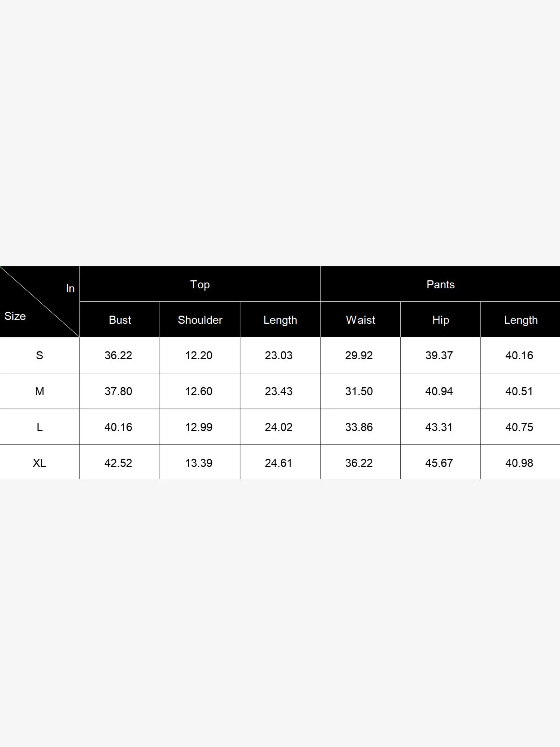Select the 42.52 bust cell for XL

click(x=118, y=463)
